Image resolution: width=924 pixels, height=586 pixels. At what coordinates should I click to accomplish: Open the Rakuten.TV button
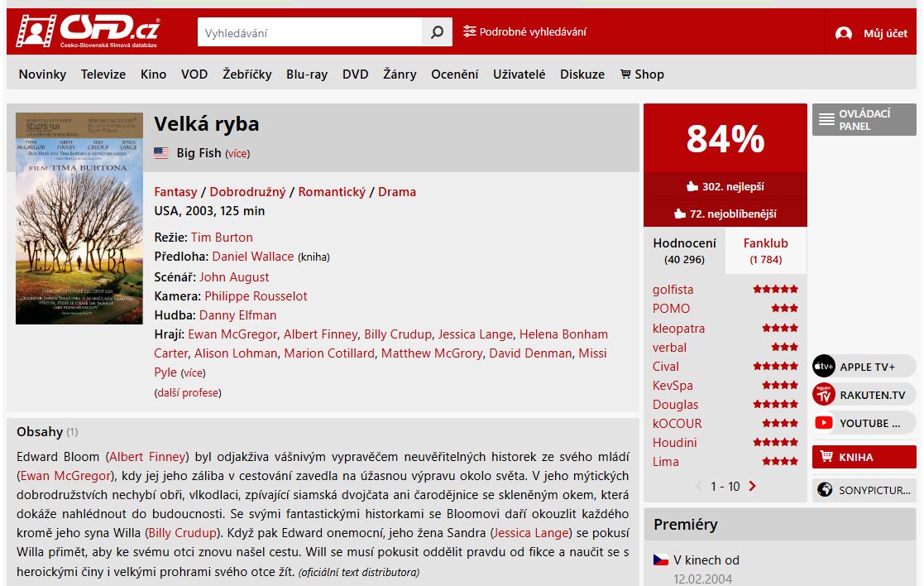[864, 395]
